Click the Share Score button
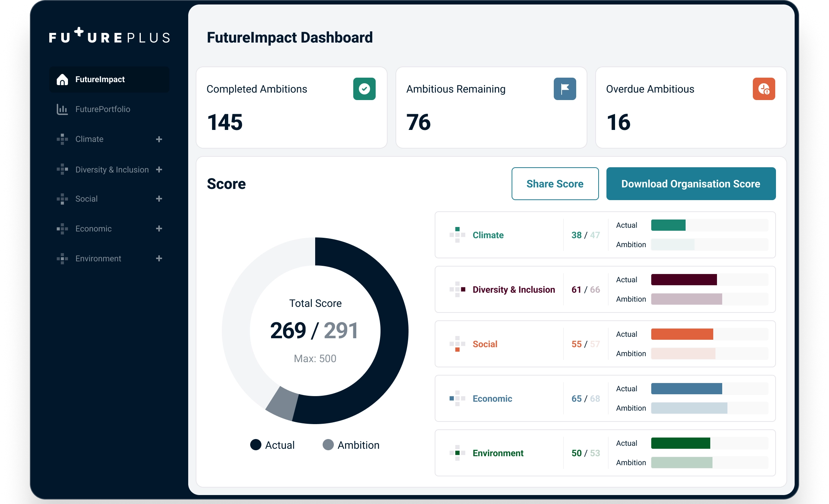 [x=555, y=183]
